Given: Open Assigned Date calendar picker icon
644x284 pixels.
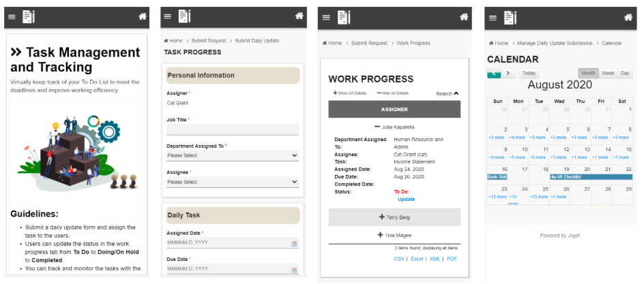Looking at the screenshot, I should click(x=294, y=243).
